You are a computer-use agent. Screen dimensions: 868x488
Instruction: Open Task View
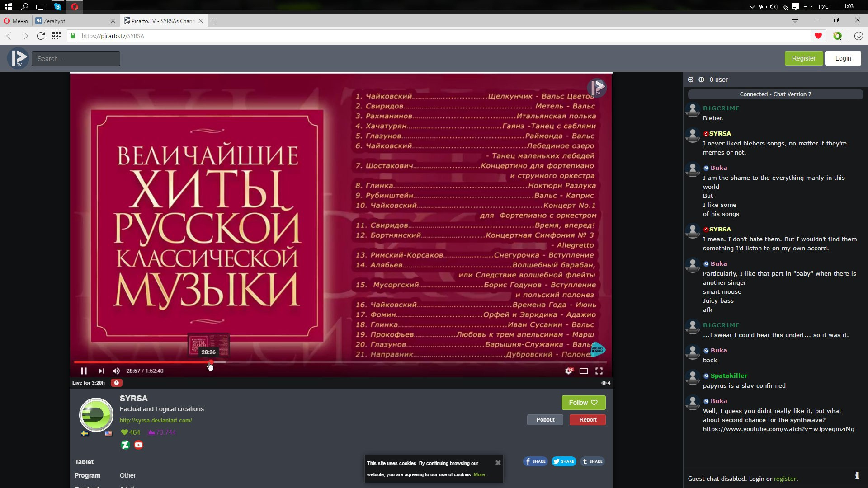pos(41,6)
